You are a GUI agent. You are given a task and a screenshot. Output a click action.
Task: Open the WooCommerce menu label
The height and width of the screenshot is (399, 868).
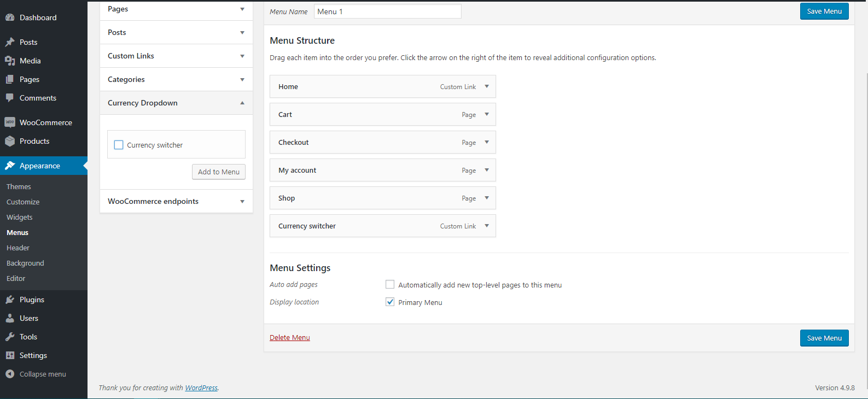click(x=46, y=122)
